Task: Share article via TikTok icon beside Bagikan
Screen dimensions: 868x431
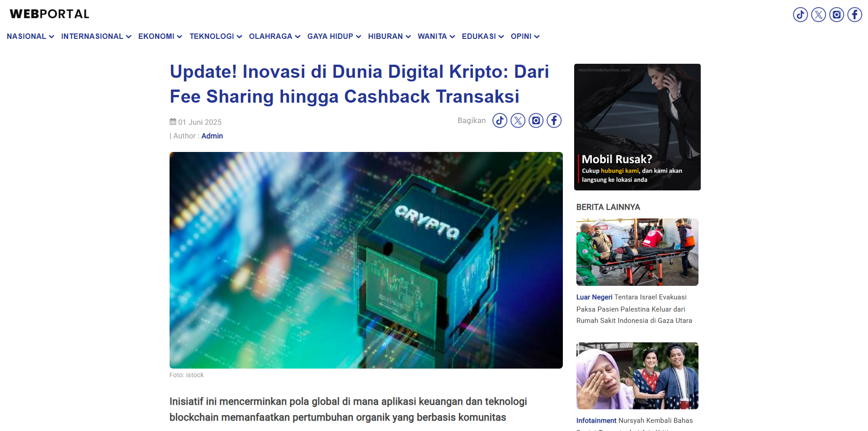Action: [x=500, y=121]
